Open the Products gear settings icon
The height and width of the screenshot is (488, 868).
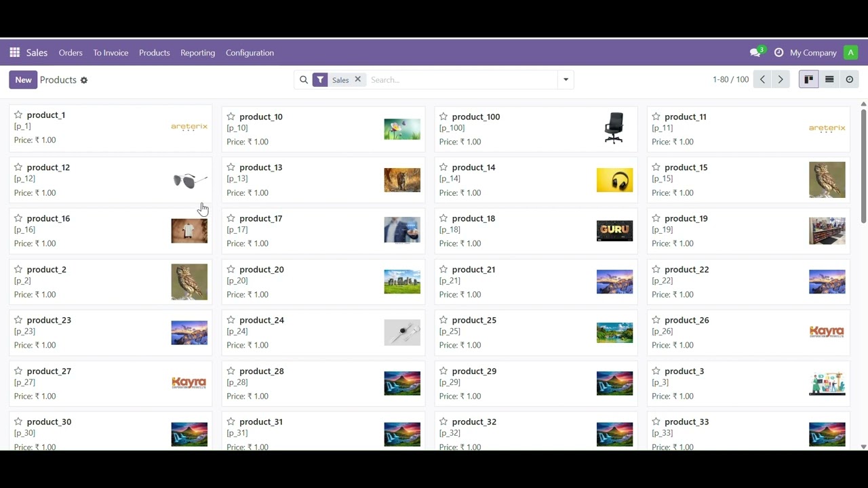(84, 80)
